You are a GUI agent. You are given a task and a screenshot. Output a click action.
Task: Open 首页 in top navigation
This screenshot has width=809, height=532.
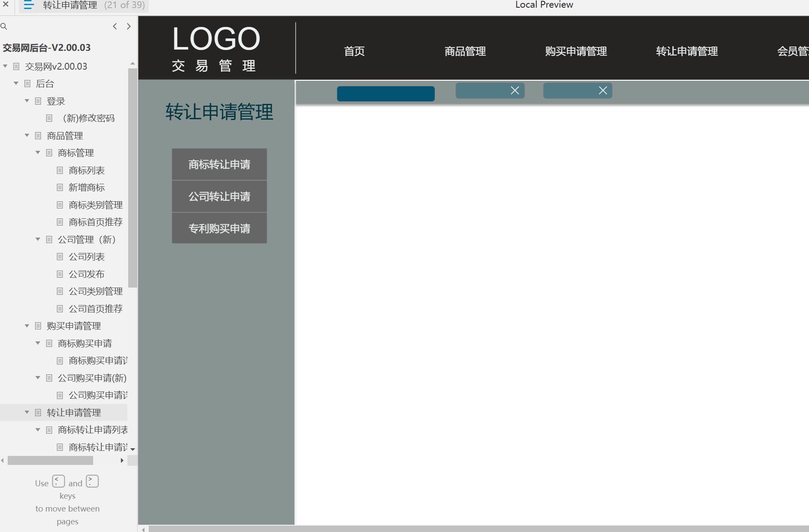(x=354, y=51)
